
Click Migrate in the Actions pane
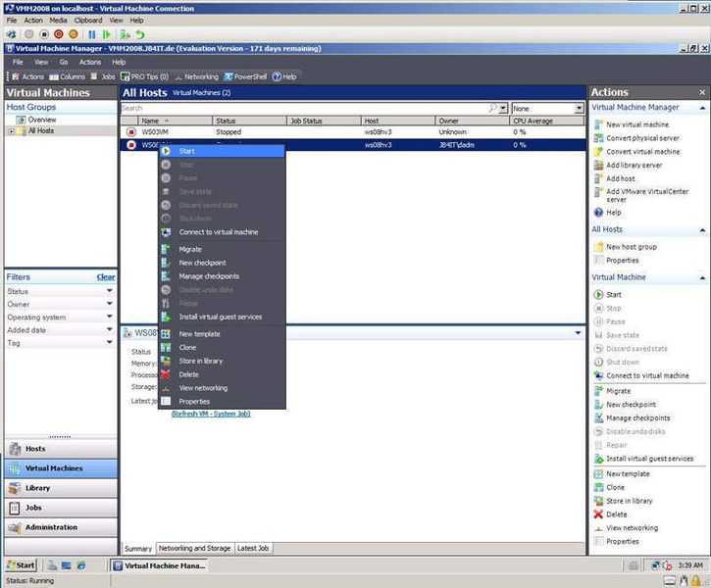click(x=618, y=390)
